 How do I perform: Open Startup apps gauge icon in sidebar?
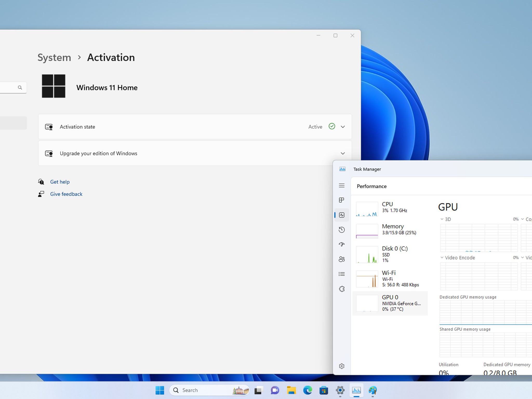click(342, 244)
